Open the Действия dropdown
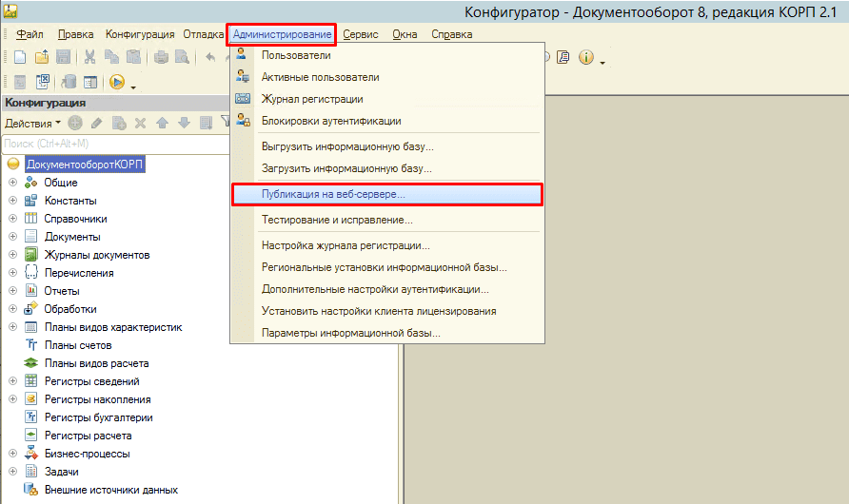The height and width of the screenshot is (504, 849). coord(32,124)
